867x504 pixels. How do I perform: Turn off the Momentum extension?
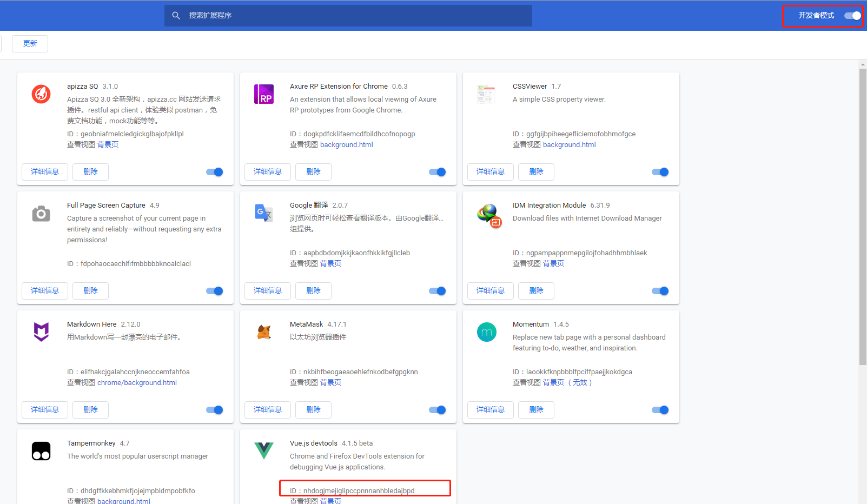pyautogui.click(x=660, y=410)
